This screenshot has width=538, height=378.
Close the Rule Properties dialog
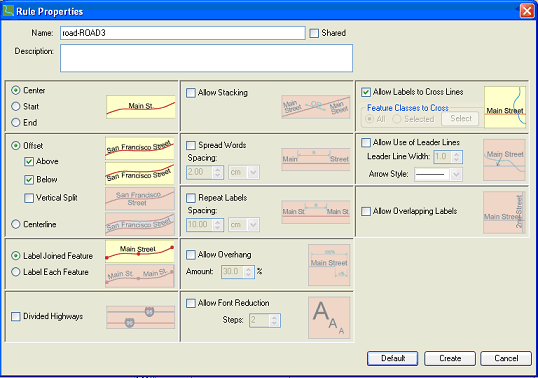click(x=527, y=11)
